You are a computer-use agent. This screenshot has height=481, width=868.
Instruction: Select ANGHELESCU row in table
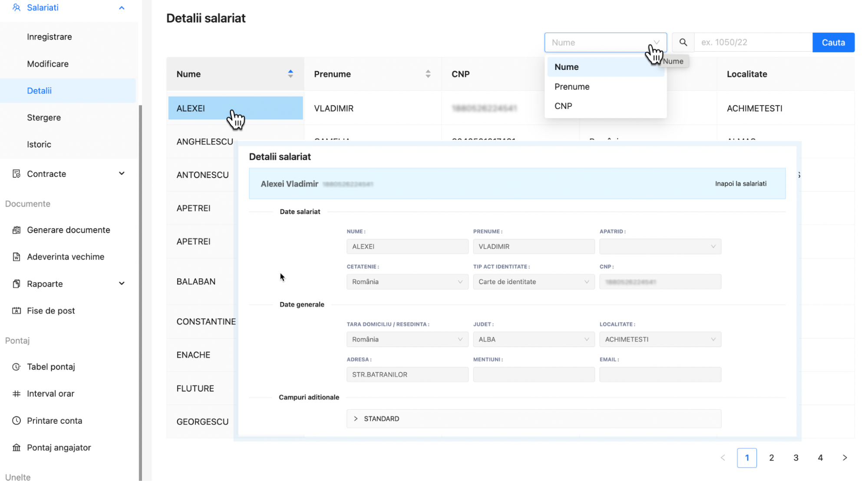point(205,142)
